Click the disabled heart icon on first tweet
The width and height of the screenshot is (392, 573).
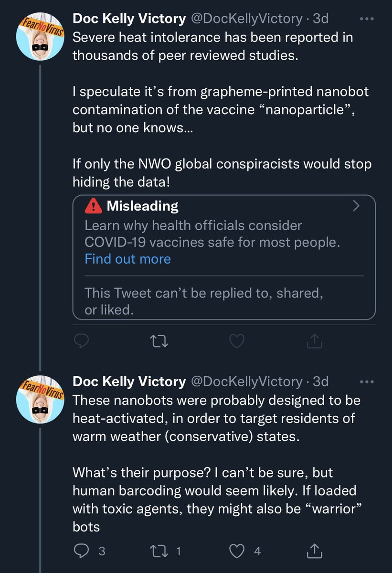coord(237,340)
